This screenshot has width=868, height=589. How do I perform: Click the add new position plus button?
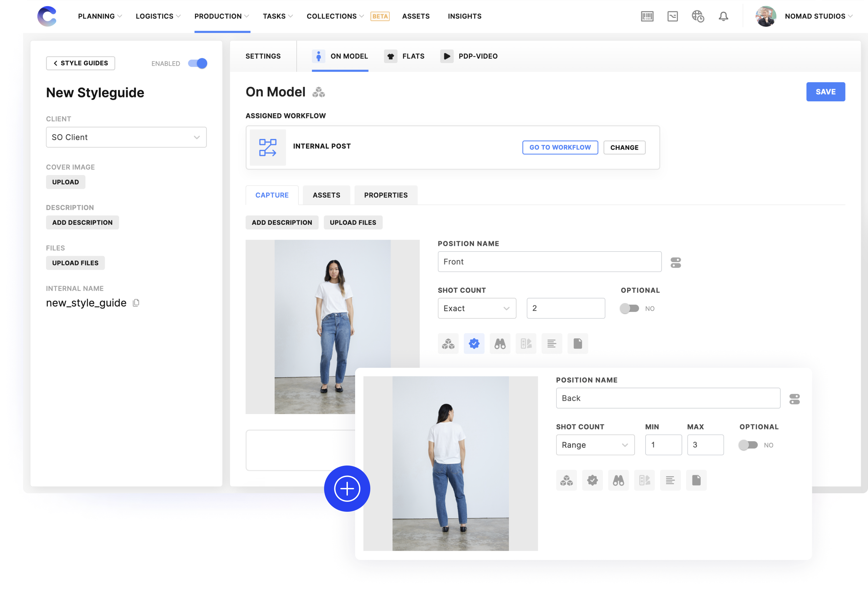coord(348,488)
